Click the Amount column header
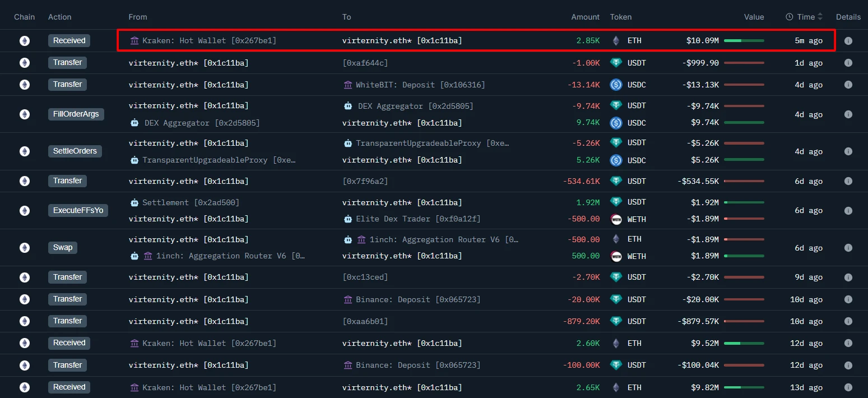Image resolution: width=868 pixels, height=398 pixels. coord(585,17)
